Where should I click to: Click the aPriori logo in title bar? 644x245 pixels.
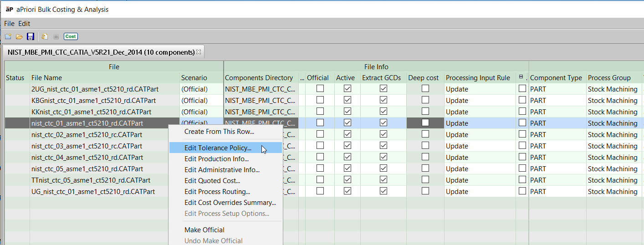[x=9, y=9]
